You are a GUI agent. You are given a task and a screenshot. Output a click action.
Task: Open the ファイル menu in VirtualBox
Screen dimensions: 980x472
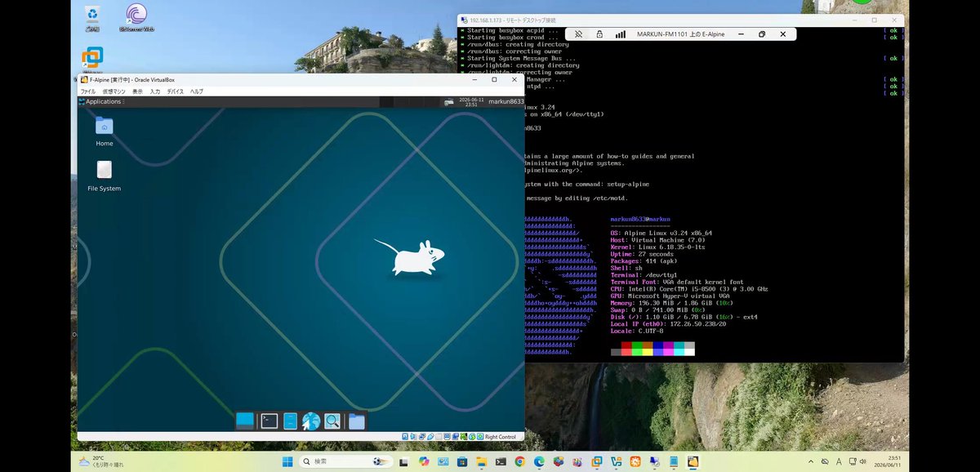[87, 91]
